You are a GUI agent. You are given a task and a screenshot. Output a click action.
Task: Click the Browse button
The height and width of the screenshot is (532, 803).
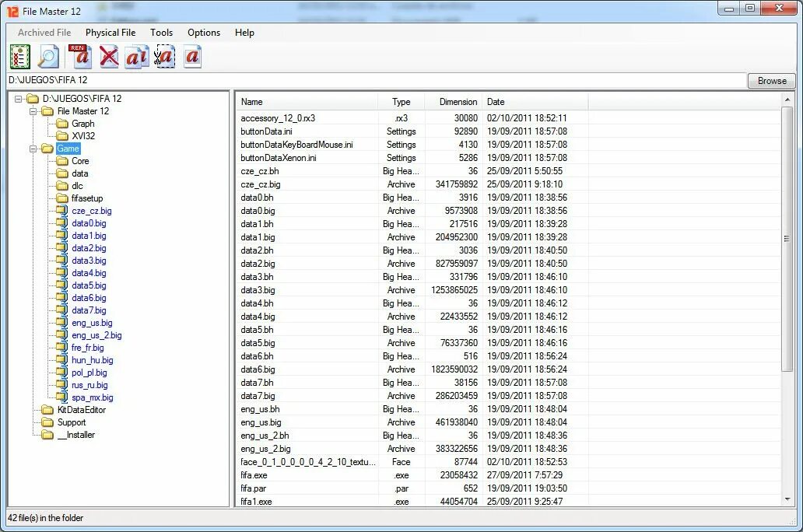(772, 81)
